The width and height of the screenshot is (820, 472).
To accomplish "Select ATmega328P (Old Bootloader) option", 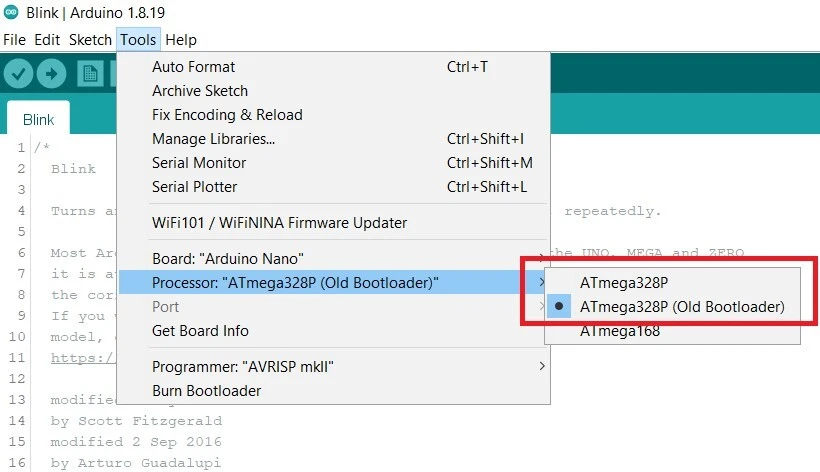I will [x=673, y=307].
